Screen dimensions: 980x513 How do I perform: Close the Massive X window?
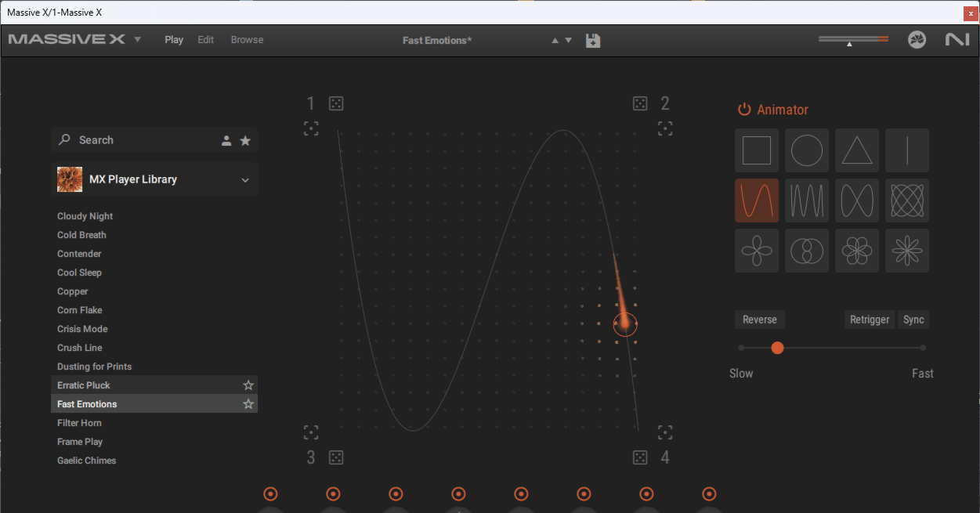[970, 13]
